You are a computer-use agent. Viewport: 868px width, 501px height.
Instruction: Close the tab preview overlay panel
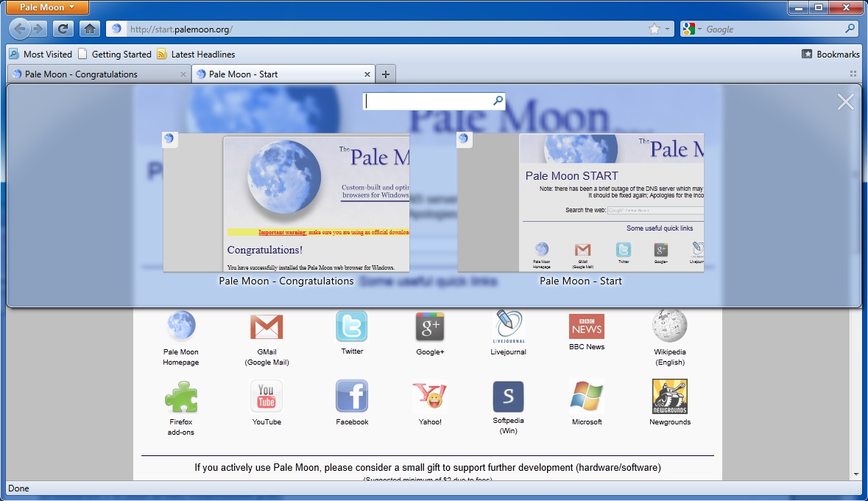pos(845,102)
